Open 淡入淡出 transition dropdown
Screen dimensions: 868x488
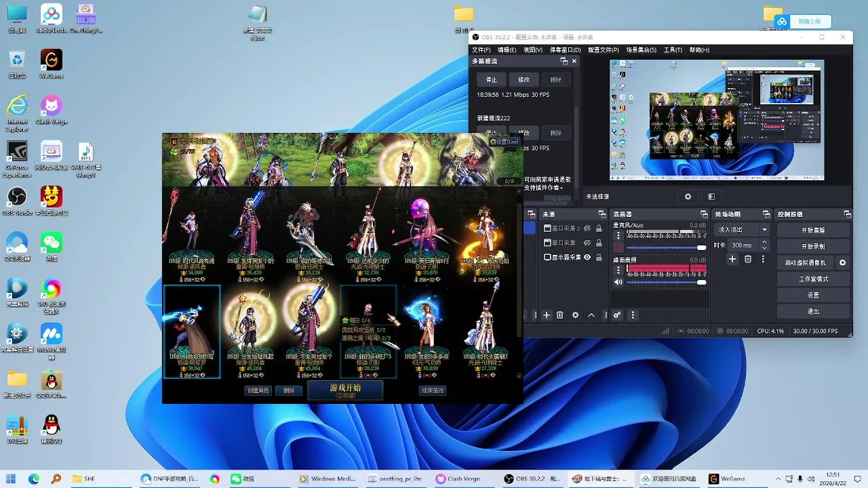743,230
